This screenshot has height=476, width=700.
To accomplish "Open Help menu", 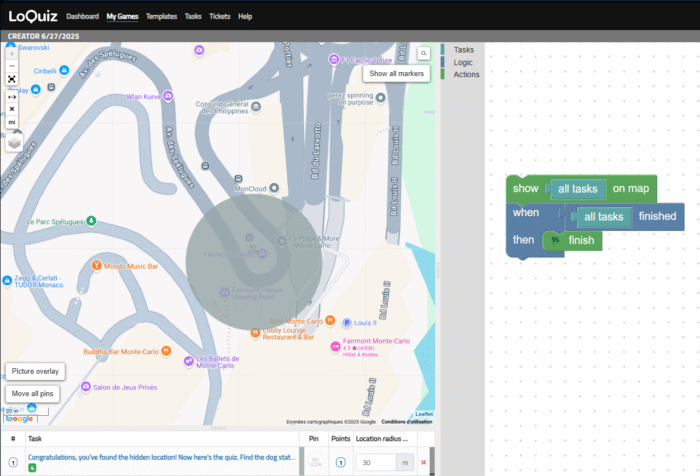I will 245,17.
